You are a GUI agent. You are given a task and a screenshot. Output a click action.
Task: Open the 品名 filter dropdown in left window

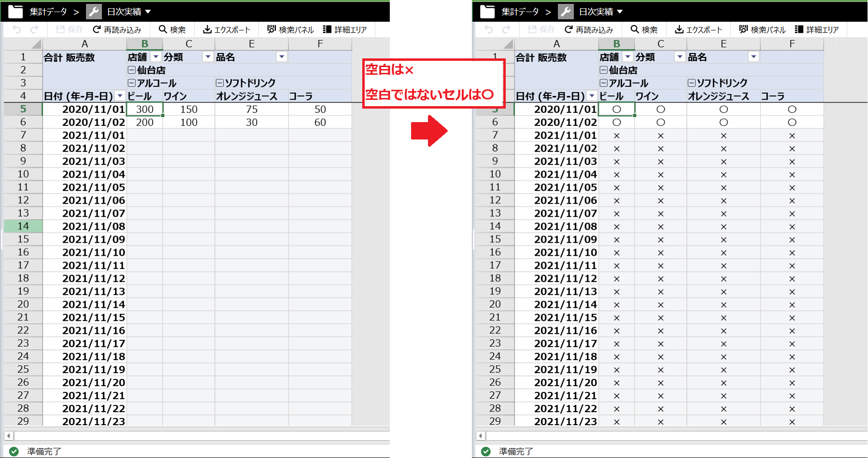(282, 57)
